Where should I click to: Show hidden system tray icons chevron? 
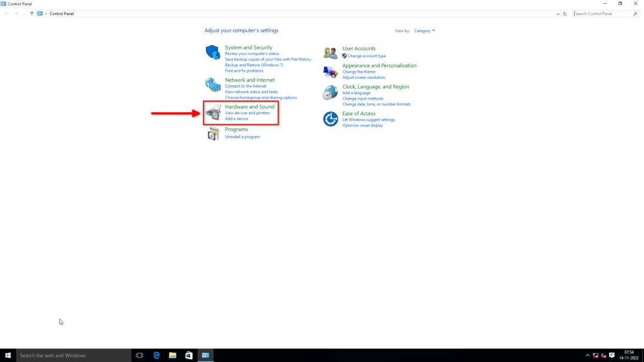(x=587, y=355)
